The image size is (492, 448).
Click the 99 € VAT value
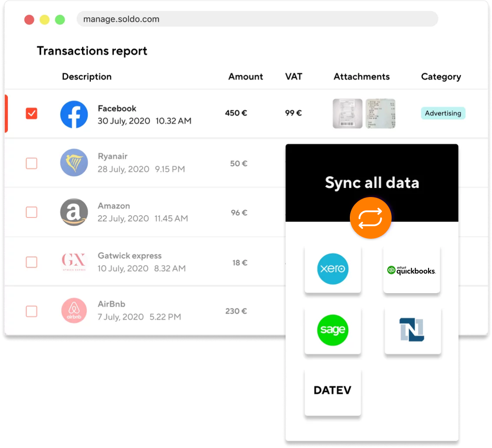pyautogui.click(x=293, y=113)
